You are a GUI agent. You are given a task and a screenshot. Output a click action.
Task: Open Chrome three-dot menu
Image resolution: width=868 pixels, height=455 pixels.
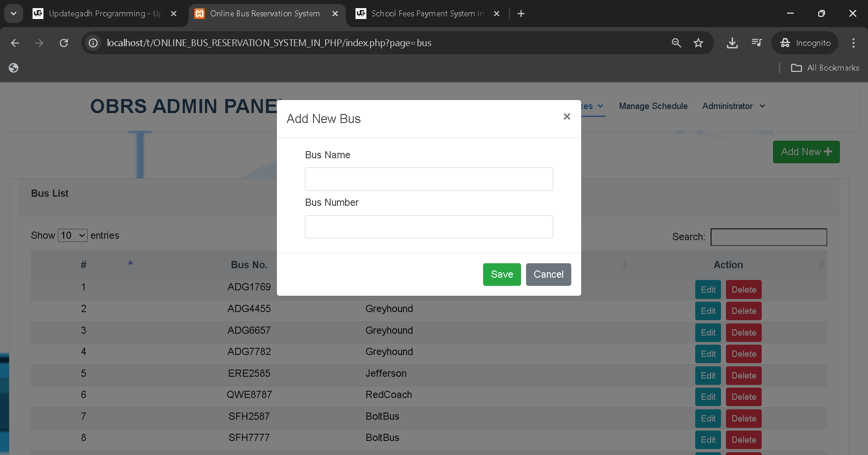(x=853, y=43)
